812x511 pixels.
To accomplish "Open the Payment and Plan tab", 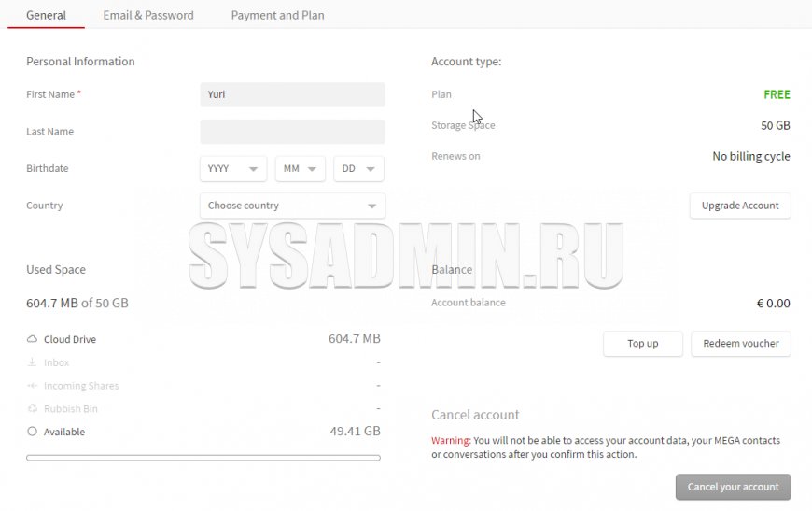I will 277,15.
